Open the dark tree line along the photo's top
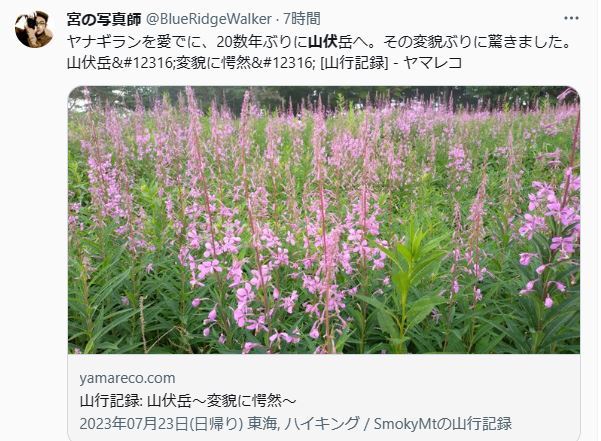The width and height of the screenshot is (601, 441). tap(324, 97)
